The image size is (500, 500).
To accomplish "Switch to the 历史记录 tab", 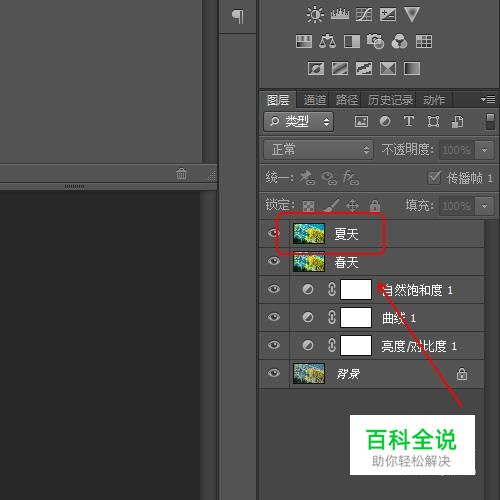I will [390, 100].
